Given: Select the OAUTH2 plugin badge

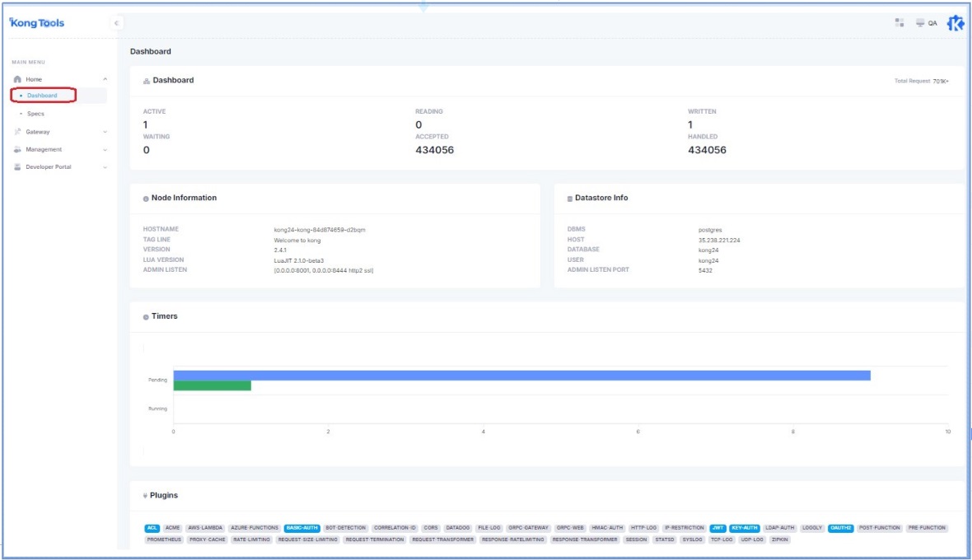Looking at the screenshot, I should click(840, 528).
